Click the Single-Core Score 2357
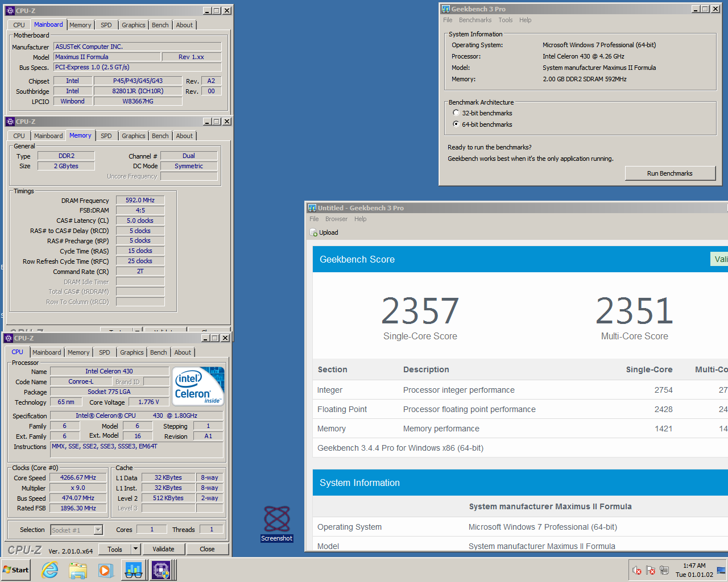Image resolution: width=728 pixels, height=582 pixels. [420, 310]
